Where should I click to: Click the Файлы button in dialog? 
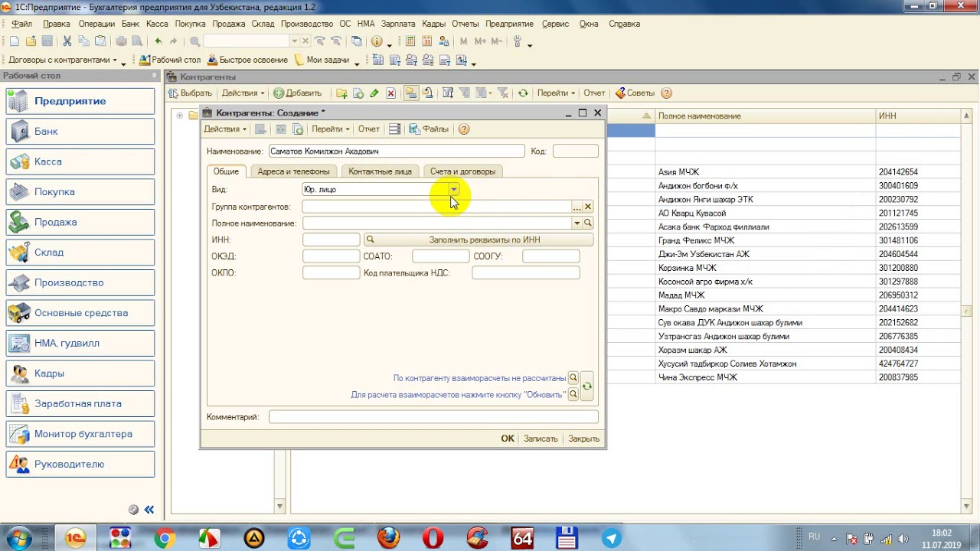point(429,129)
